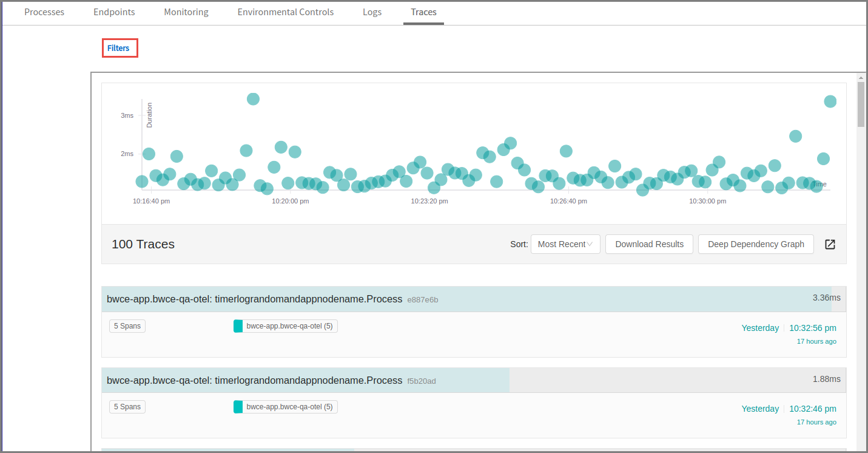Click the vertical scrollbar thumb
This screenshot has height=453, width=868.
(861, 103)
